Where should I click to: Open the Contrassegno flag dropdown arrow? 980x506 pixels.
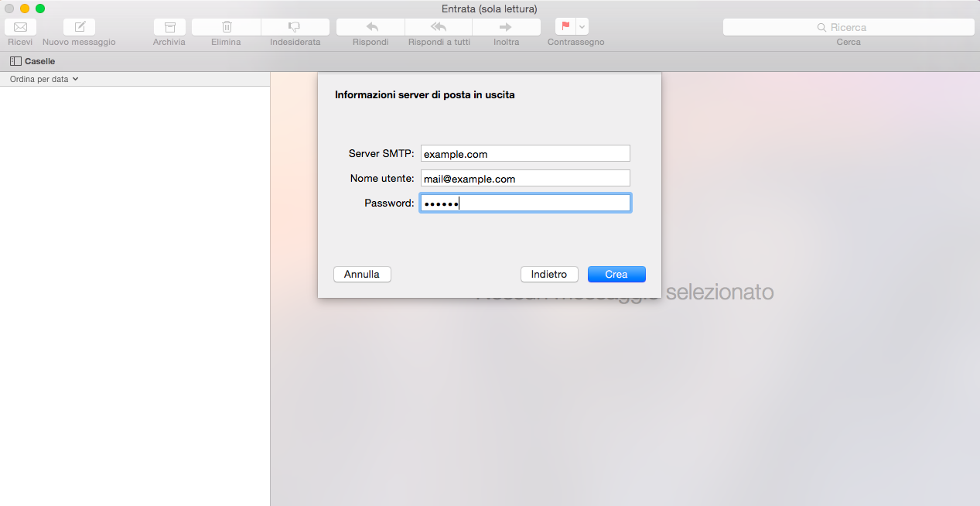point(582,27)
